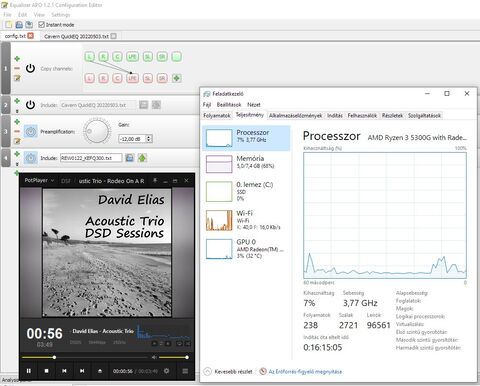
Task: Toggle the Instant mode checkbox
Action: [x=41, y=25]
